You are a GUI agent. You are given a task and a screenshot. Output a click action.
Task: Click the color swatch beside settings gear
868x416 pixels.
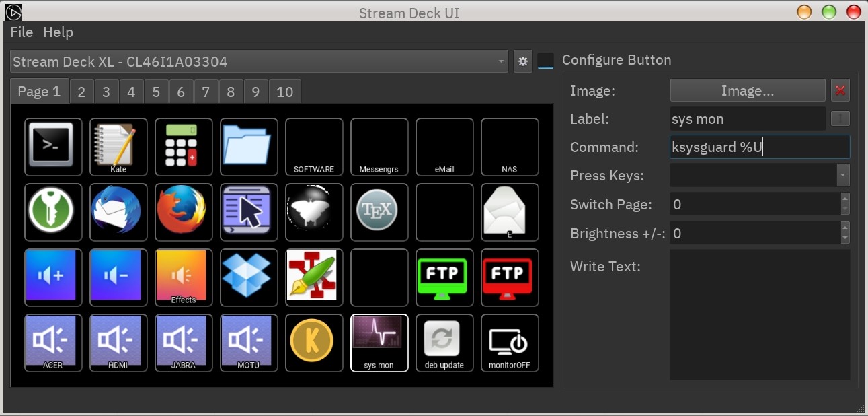pyautogui.click(x=546, y=61)
